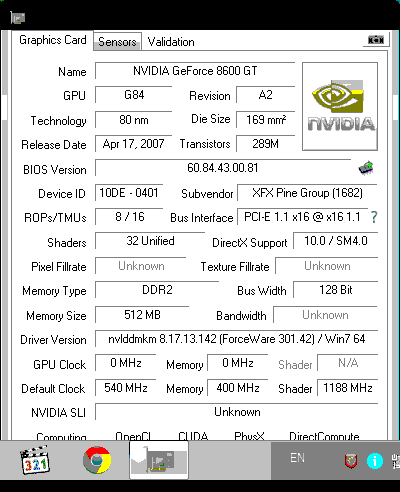Click the Die Size field 169 mm²
The height and width of the screenshot is (492, 400).
pos(266,120)
